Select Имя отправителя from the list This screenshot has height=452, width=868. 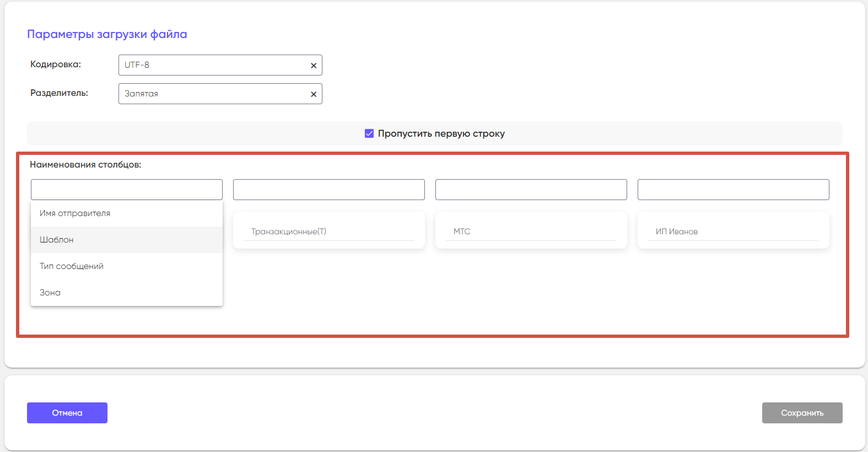(75, 213)
